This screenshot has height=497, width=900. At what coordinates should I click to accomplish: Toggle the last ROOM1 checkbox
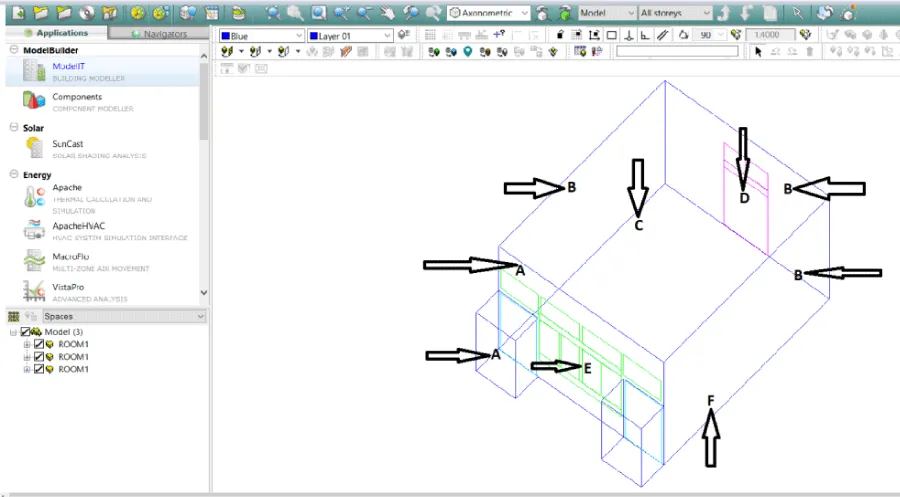pos(39,369)
